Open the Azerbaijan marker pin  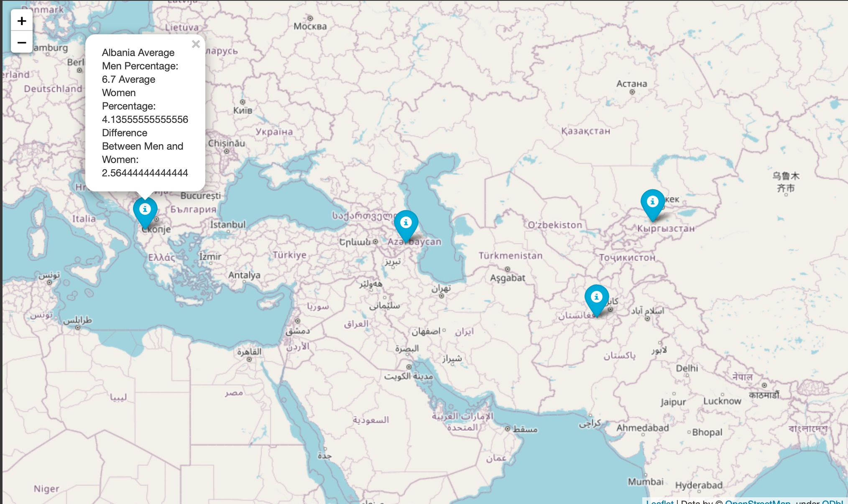(x=406, y=224)
